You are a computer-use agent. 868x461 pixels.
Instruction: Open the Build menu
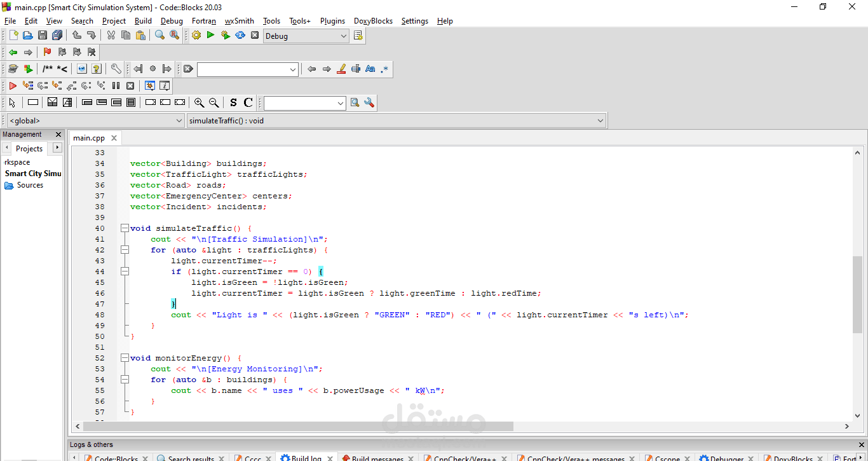(143, 21)
